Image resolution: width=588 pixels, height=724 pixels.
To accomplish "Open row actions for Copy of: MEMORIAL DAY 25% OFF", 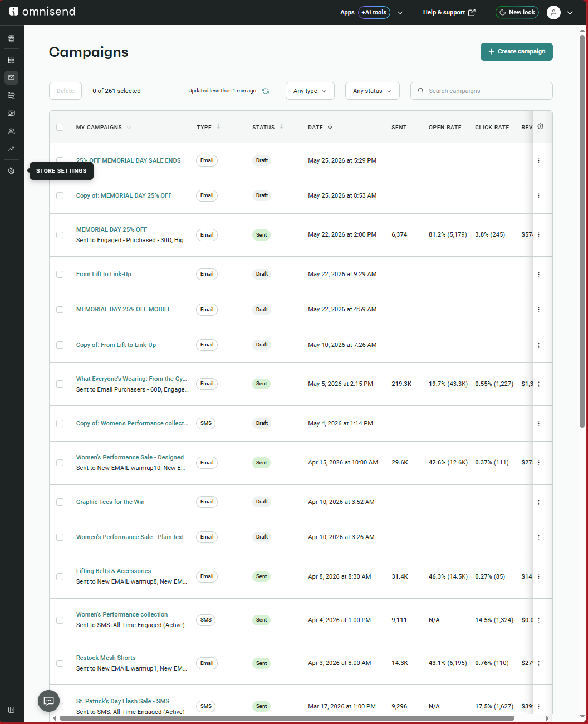I will (x=538, y=195).
